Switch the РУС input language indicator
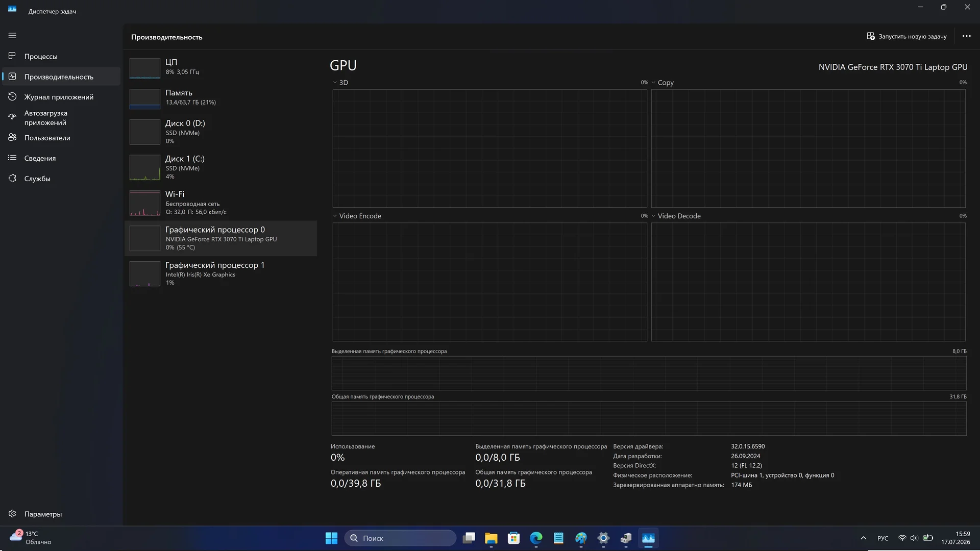The width and height of the screenshot is (980, 551). [883, 538]
